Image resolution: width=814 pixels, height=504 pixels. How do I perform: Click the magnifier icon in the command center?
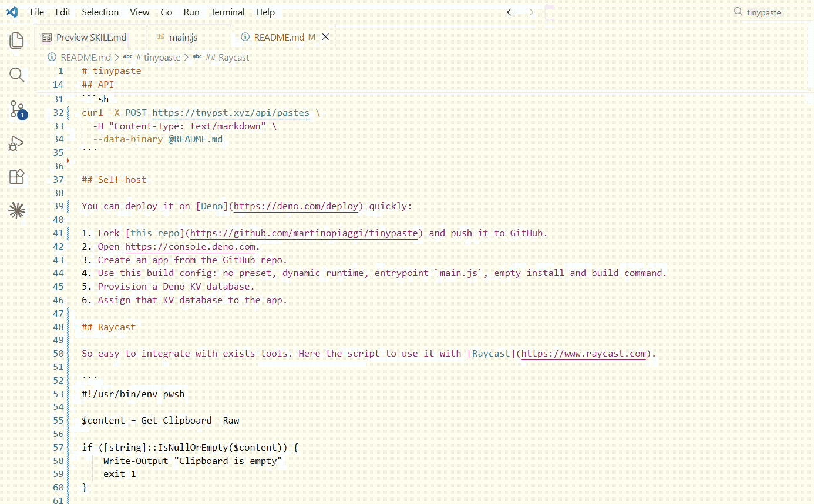point(738,12)
